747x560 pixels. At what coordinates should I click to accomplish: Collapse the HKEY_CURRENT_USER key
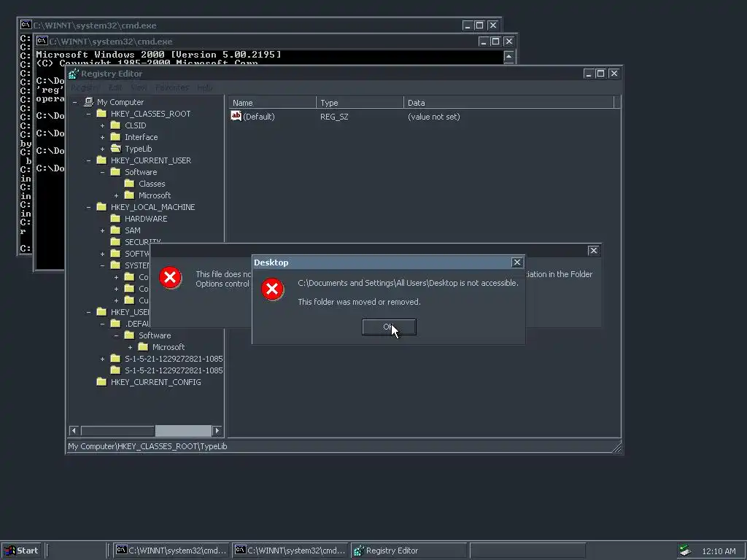tap(88, 160)
